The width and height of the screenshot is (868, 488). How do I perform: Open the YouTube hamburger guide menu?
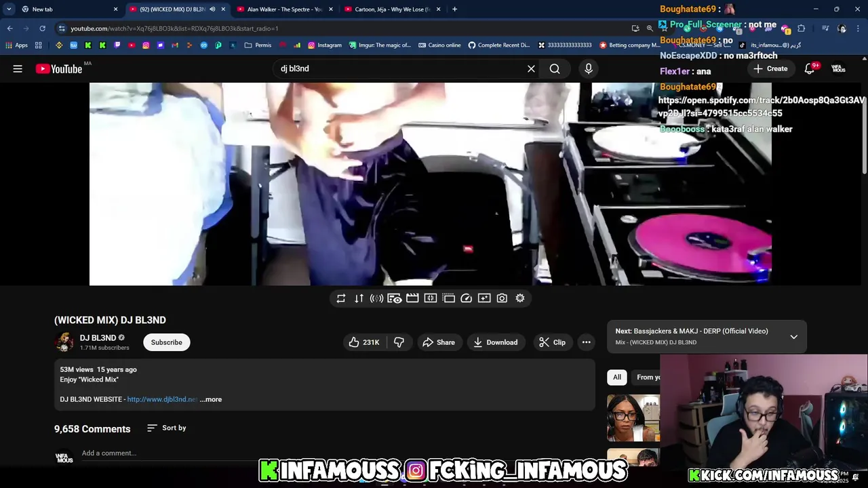pos(18,68)
